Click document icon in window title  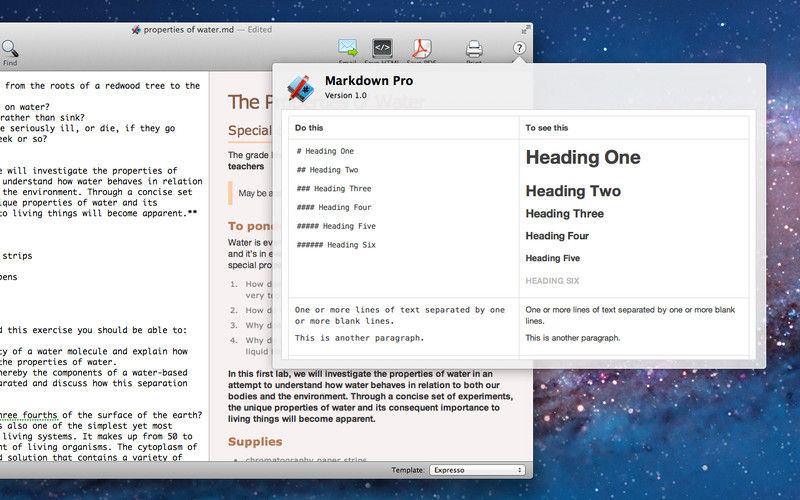(136, 30)
